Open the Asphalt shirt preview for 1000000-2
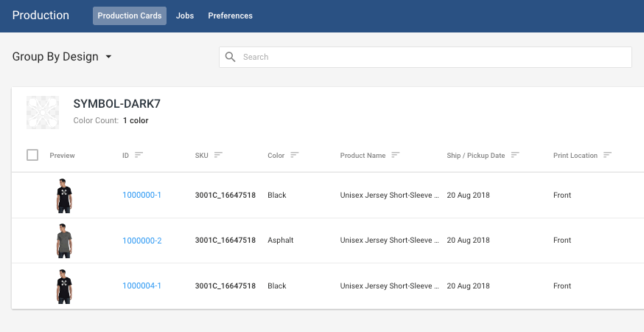This screenshot has width=644, height=332. pos(64,241)
